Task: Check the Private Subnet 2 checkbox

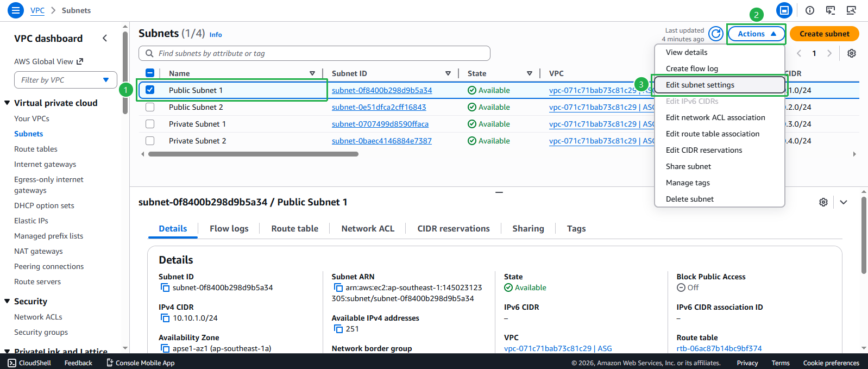Action: tap(150, 141)
